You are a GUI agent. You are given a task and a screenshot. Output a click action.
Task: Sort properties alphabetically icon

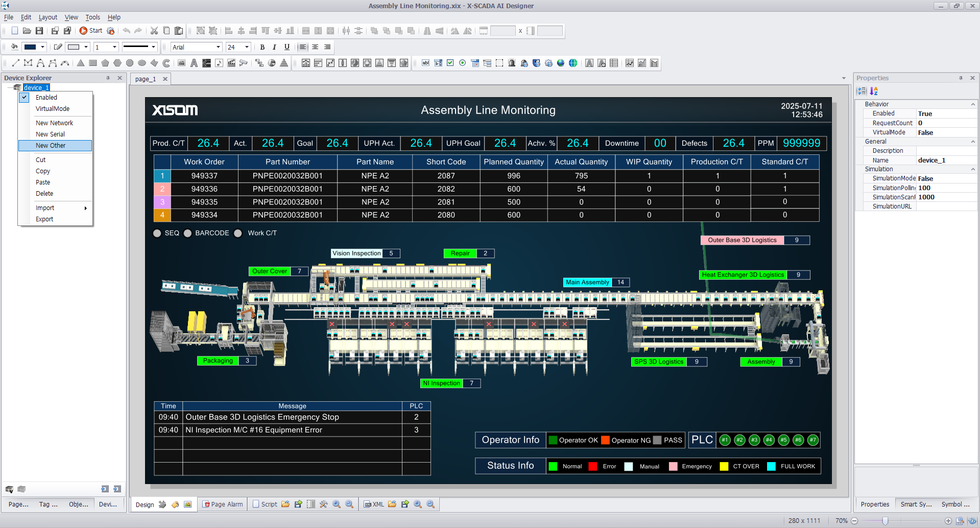874,91
